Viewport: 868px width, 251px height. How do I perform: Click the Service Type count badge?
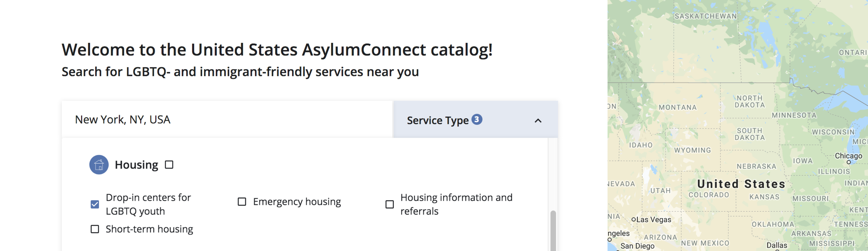pos(477,119)
